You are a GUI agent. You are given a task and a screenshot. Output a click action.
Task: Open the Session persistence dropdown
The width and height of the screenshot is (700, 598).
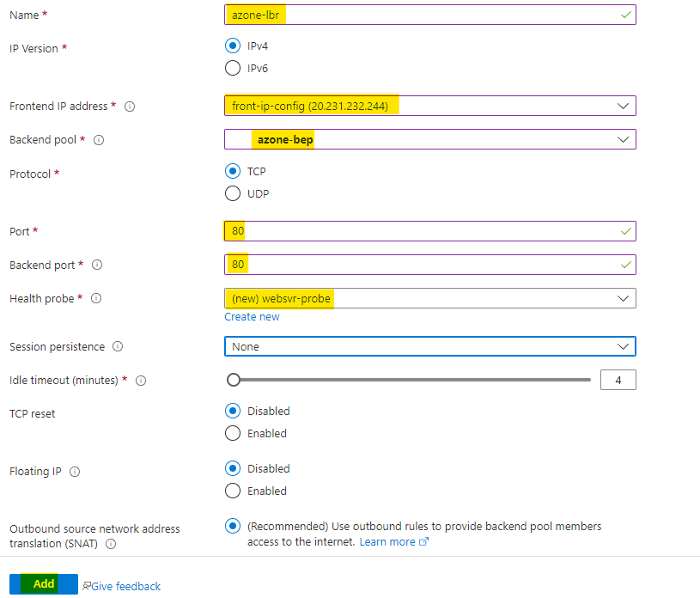click(x=429, y=346)
